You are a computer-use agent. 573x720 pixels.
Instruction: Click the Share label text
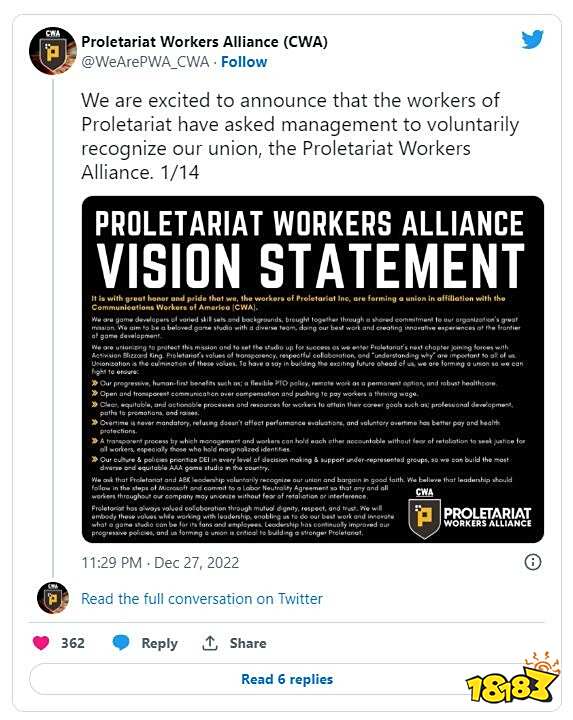tap(248, 643)
